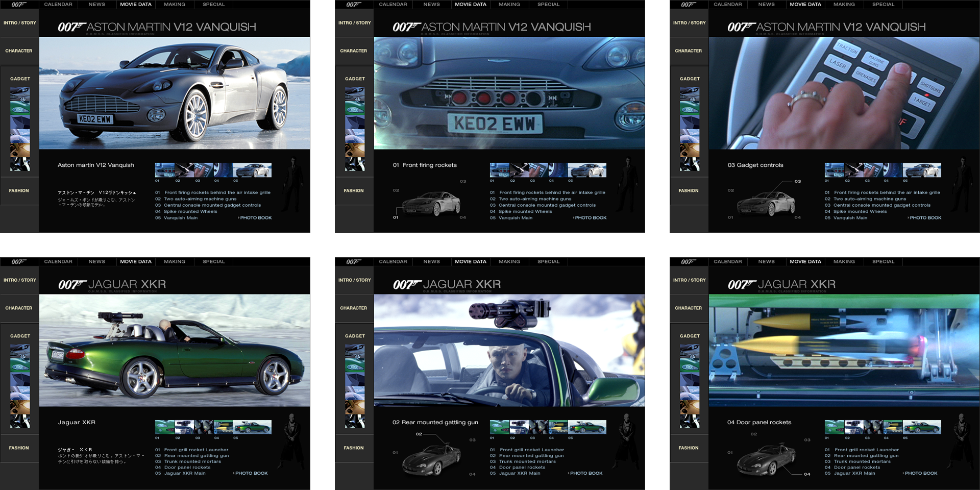Click the gattling gun photo on Rear mounted gattling gun screen
The height and width of the screenshot is (490, 980).
pyautogui.click(x=509, y=350)
